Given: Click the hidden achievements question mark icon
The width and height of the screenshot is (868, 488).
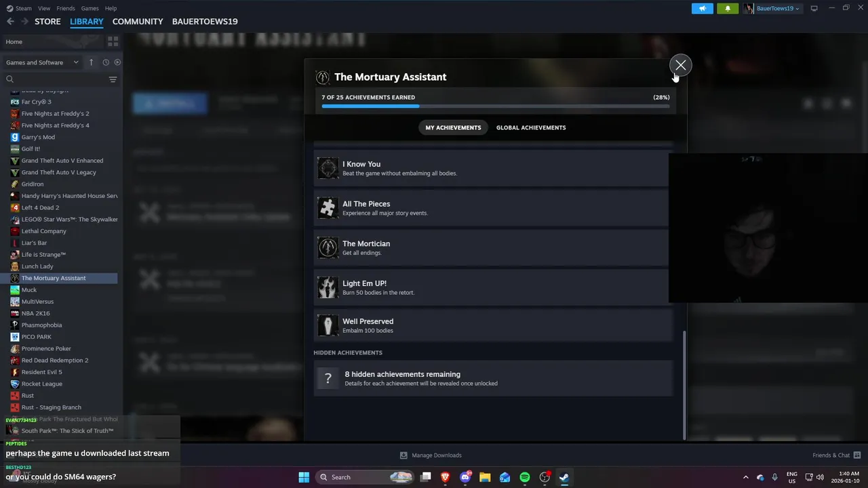Looking at the screenshot, I should (x=328, y=378).
